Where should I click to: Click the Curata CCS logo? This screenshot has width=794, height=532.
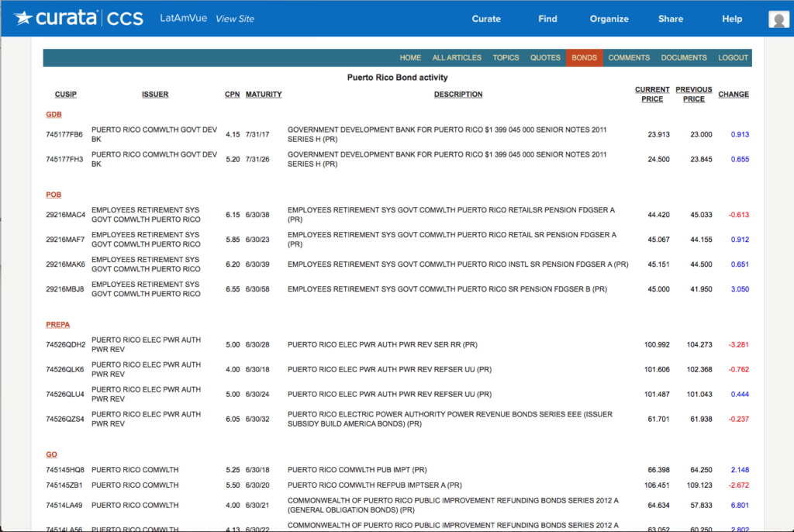coord(78,19)
